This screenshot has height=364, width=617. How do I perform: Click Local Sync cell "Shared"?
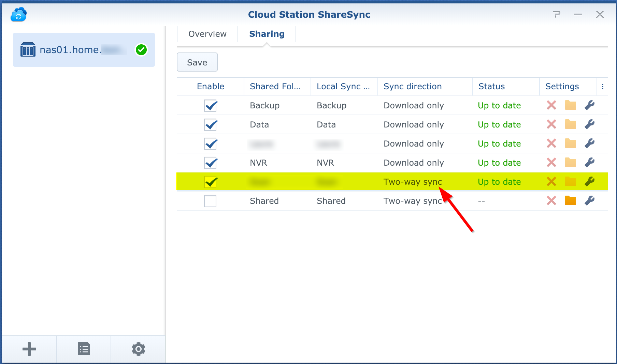coord(331,201)
